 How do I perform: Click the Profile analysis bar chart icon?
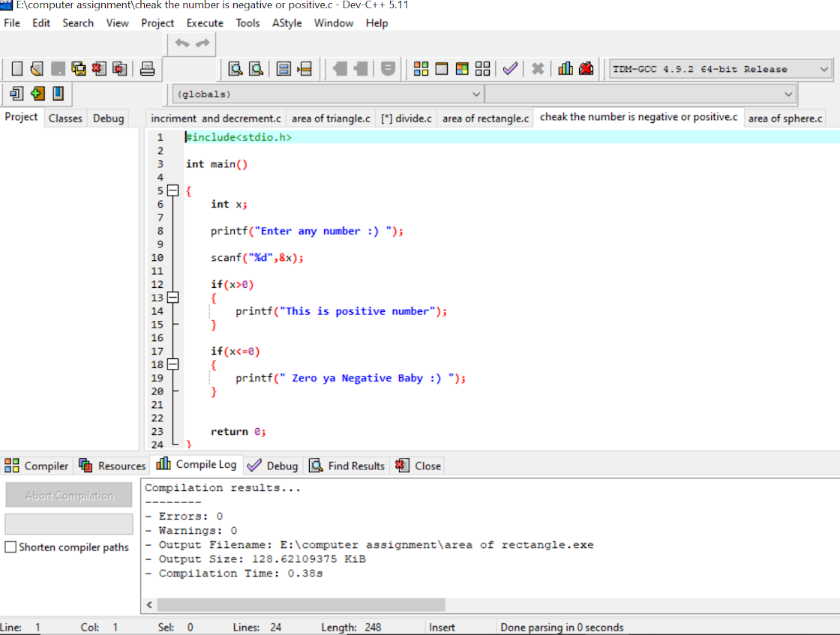(565, 69)
